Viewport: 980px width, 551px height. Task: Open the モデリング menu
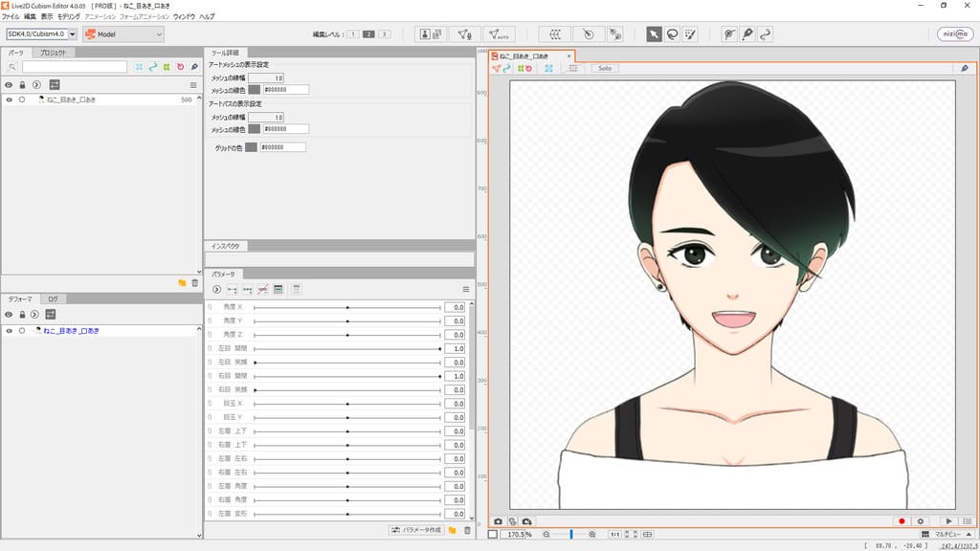[x=69, y=17]
